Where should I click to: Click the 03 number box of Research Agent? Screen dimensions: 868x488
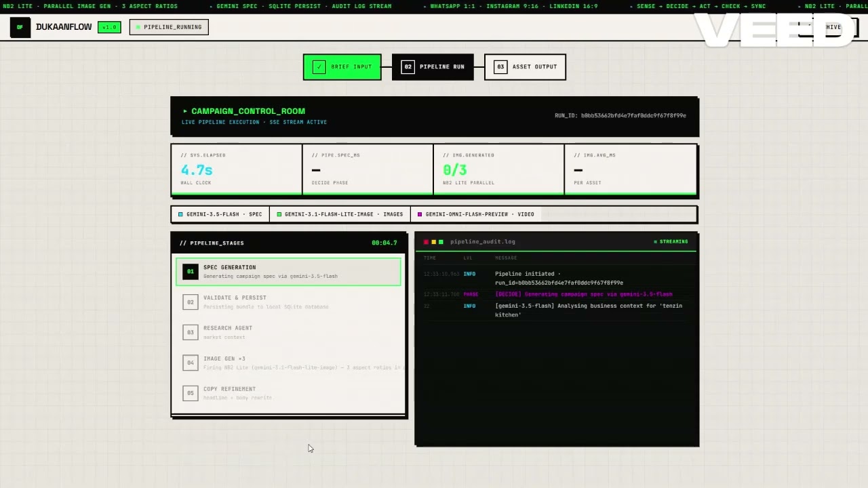tap(191, 332)
